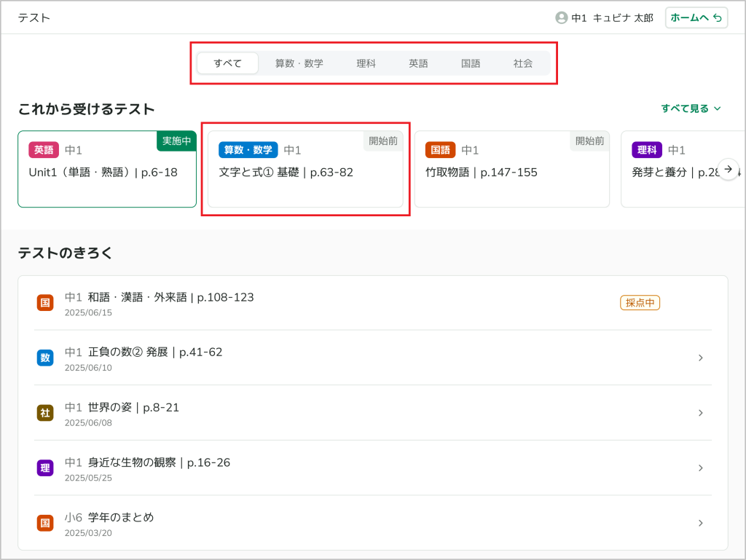Click the 国語 badge on 竹取物語 card
746x560 pixels.
[x=441, y=150]
